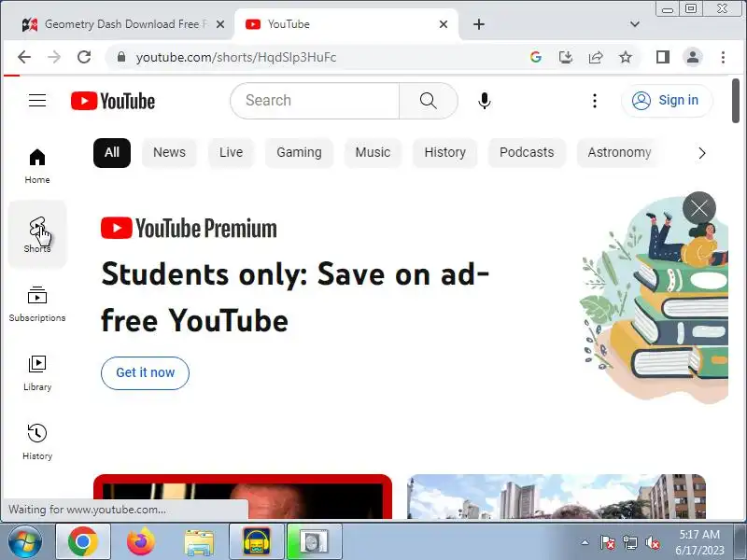Image resolution: width=747 pixels, height=560 pixels.
Task: Open Subscriptions in the sidebar
Action: pos(37,304)
